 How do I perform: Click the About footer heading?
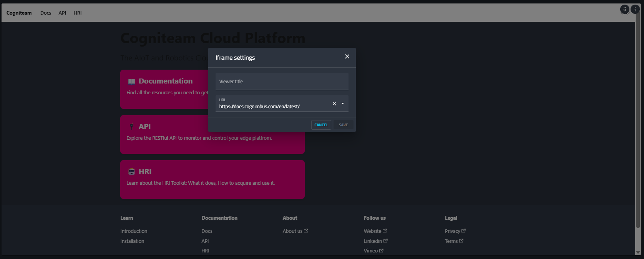pyautogui.click(x=290, y=218)
